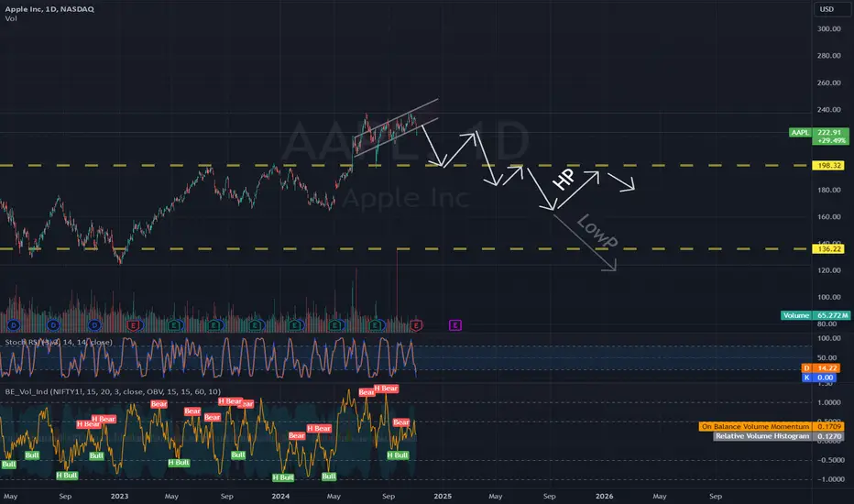The image size is (854, 504).
Task: Click the 2024 time axis label
Action: [x=280, y=497]
